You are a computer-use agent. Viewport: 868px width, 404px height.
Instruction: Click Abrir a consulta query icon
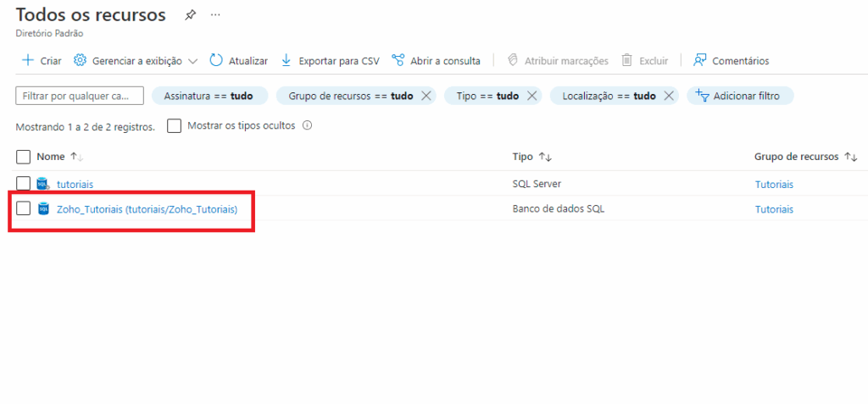[x=398, y=60]
